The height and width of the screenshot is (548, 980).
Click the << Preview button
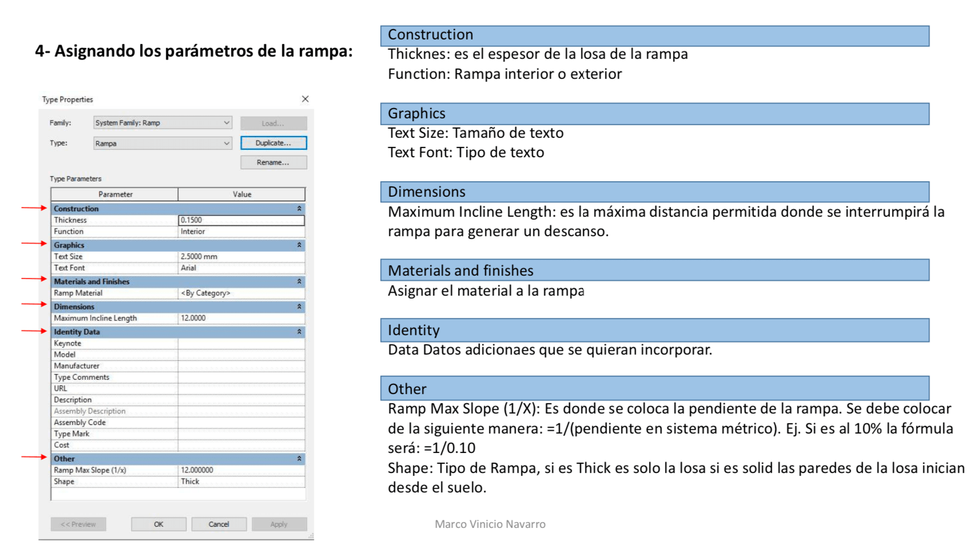click(78, 524)
